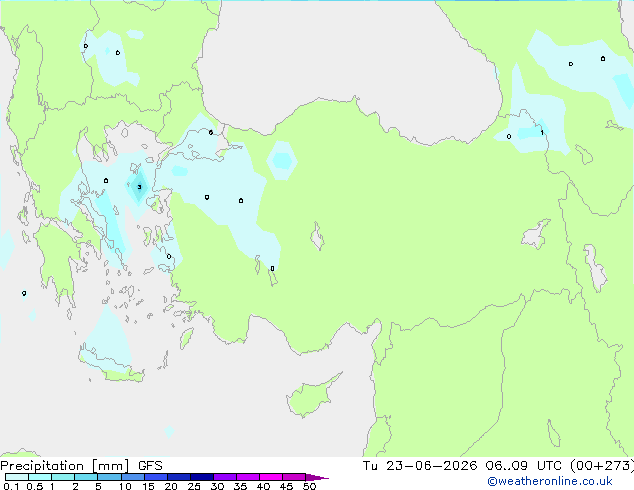Pick the 45–50 mm legend color swatch
Viewport: 634px width, 490px height.
(294, 477)
